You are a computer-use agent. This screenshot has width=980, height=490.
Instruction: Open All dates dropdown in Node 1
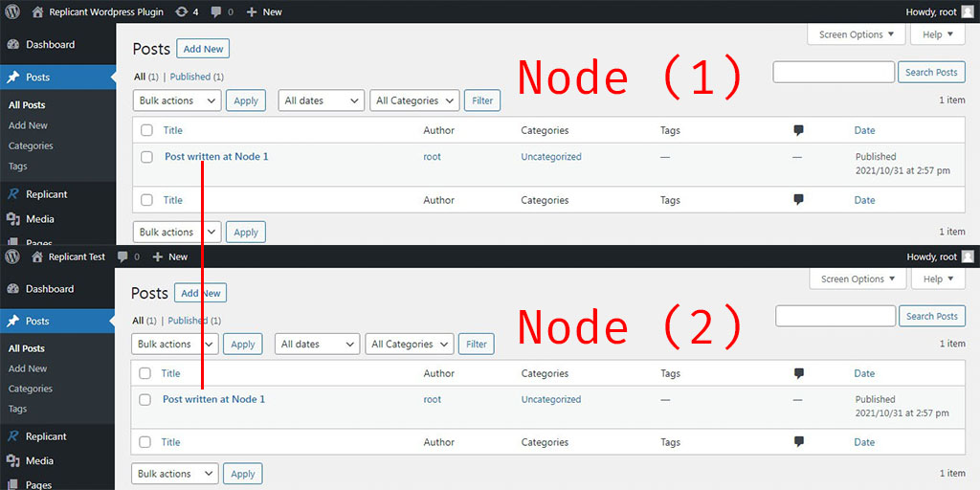[322, 100]
